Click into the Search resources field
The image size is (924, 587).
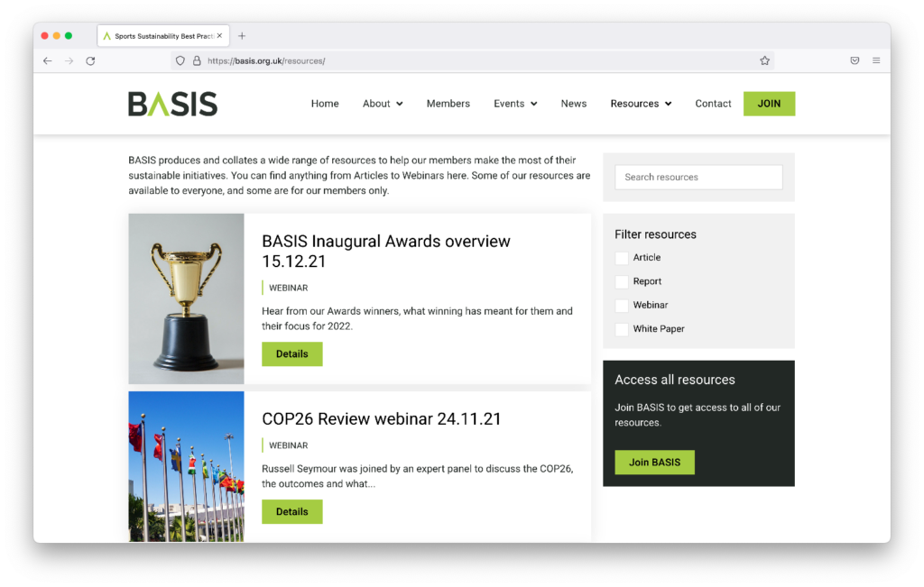pyautogui.click(x=698, y=178)
